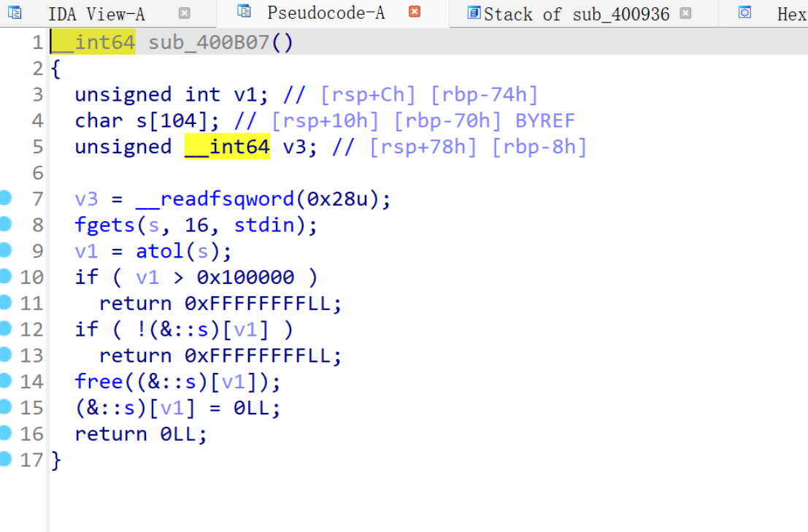Toggle breakpoint dot on line 7

click(x=7, y=198)
